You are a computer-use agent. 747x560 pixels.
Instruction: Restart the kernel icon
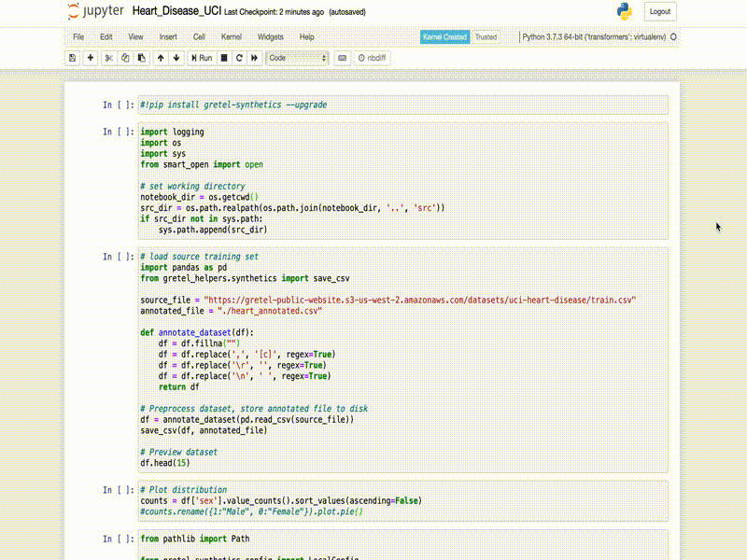(239, 58)
